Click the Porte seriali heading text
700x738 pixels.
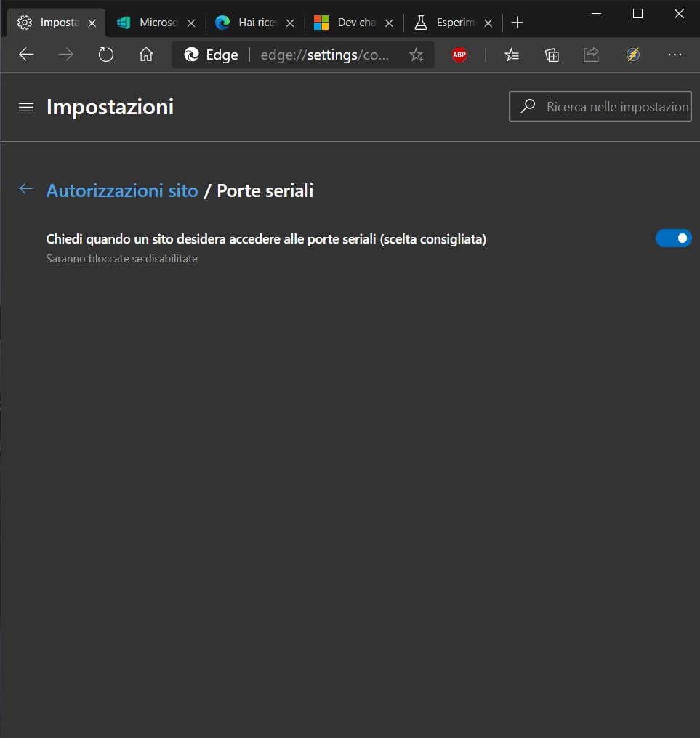(265, 190)
